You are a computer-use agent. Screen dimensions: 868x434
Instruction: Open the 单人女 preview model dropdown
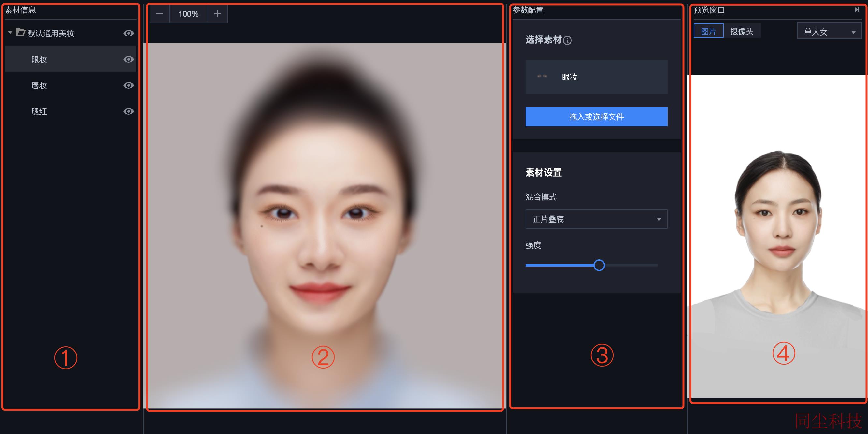click(x=829, y=32)
